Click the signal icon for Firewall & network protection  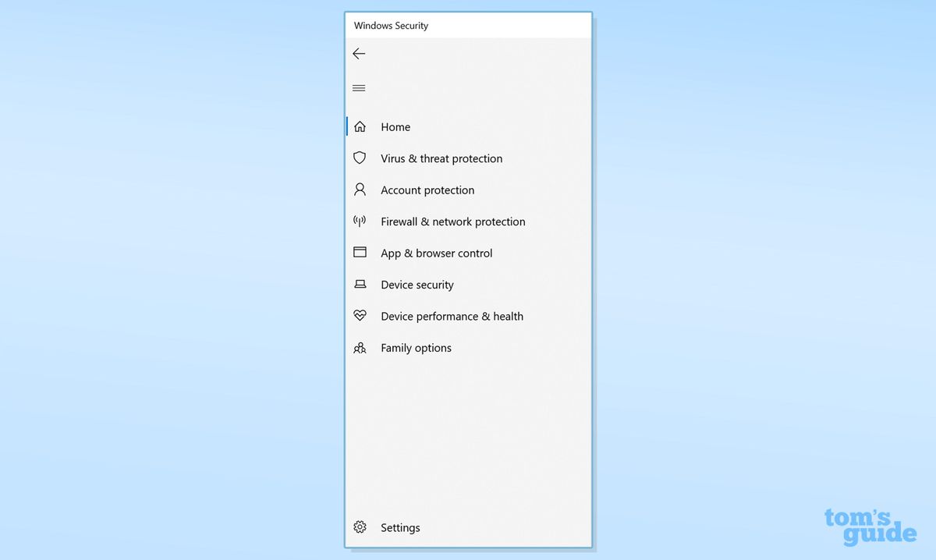(x=360, y=221)
